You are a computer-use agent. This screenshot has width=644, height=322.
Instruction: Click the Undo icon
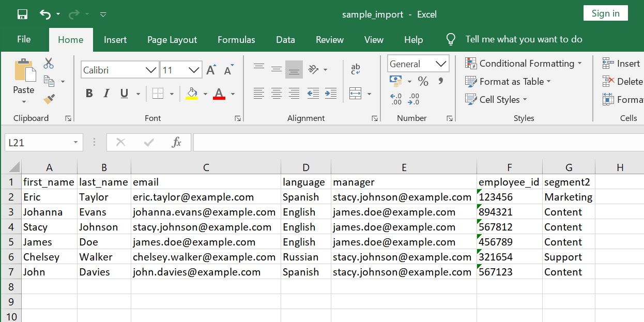(x=45, y=13)
